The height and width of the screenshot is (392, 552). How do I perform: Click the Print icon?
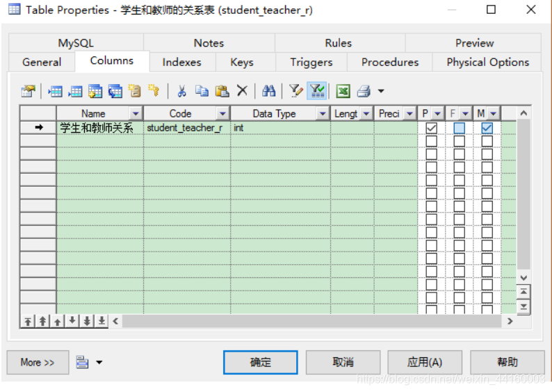[364, 91]
